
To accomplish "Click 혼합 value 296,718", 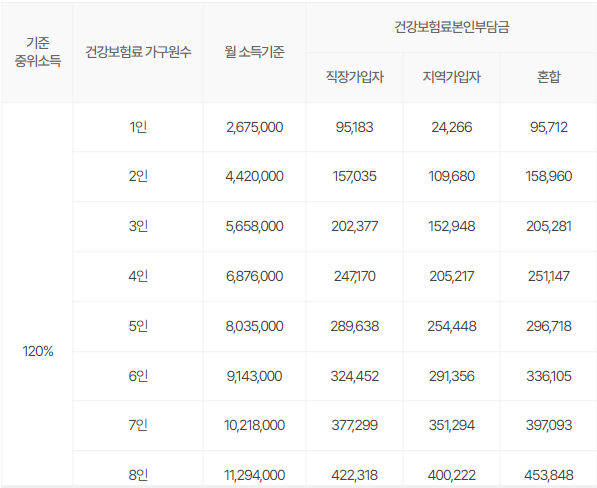I will coord(549,326).
